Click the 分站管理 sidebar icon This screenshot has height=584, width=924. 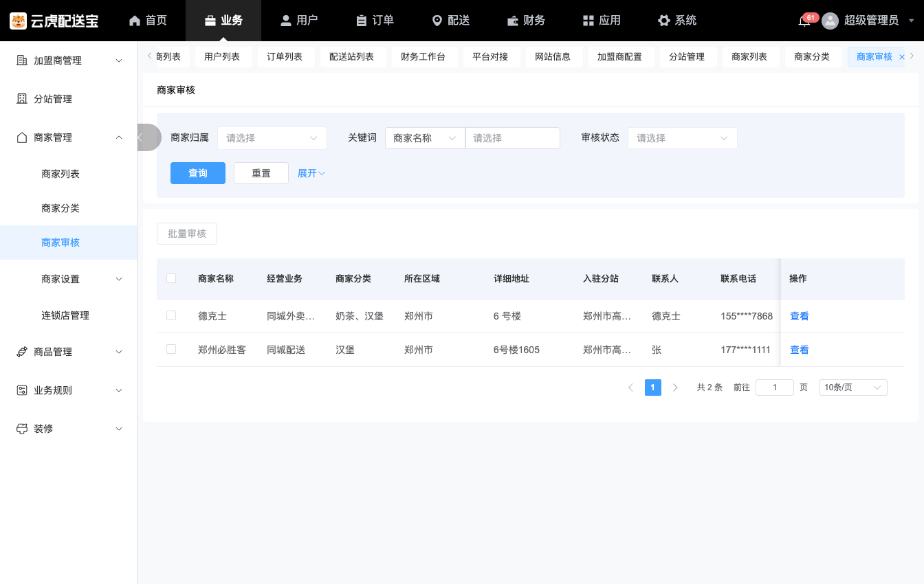(x=21, y=99)
